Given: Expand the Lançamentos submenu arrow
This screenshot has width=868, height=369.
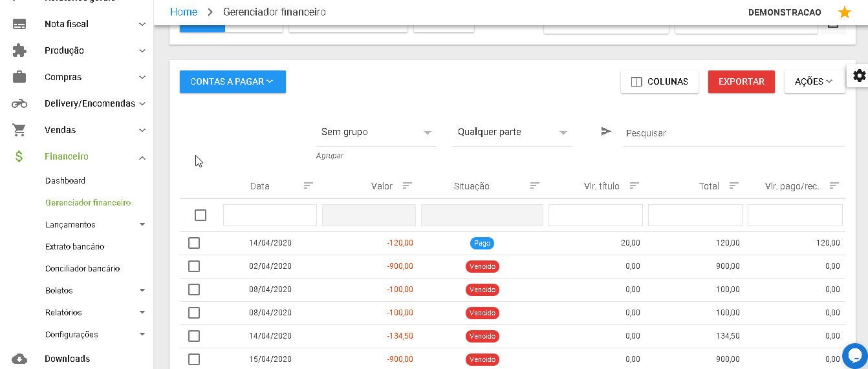Looking at the screenshot, I should (x=142, y=225).
